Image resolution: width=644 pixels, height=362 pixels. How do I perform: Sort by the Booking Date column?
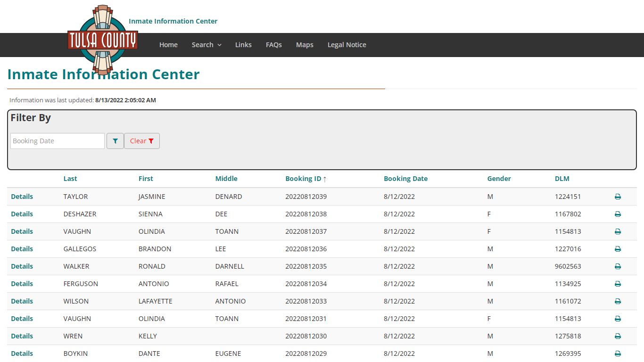tap(405, 179)
